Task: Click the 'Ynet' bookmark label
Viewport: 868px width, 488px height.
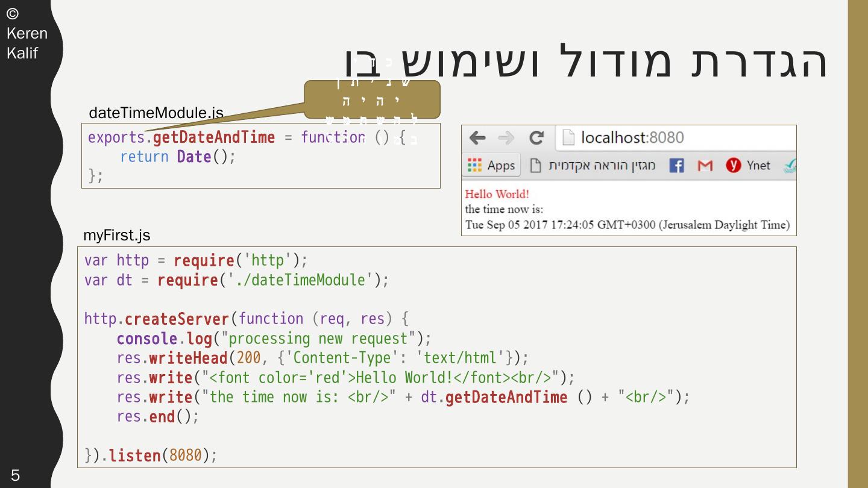Action: click(x=758, y=165)
